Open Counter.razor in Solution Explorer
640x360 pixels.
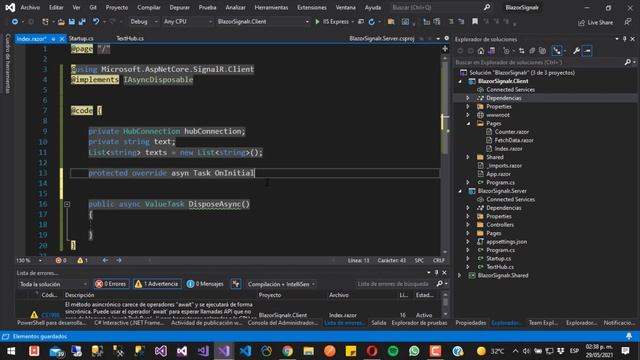tap(512, 132)
